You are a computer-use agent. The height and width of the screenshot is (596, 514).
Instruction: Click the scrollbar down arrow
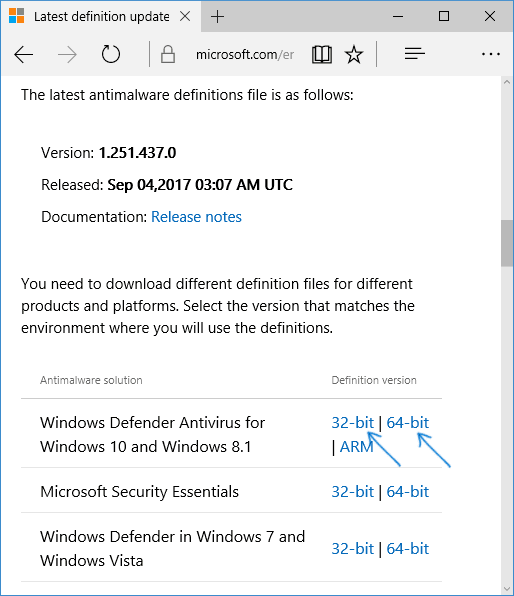(507, 589)
